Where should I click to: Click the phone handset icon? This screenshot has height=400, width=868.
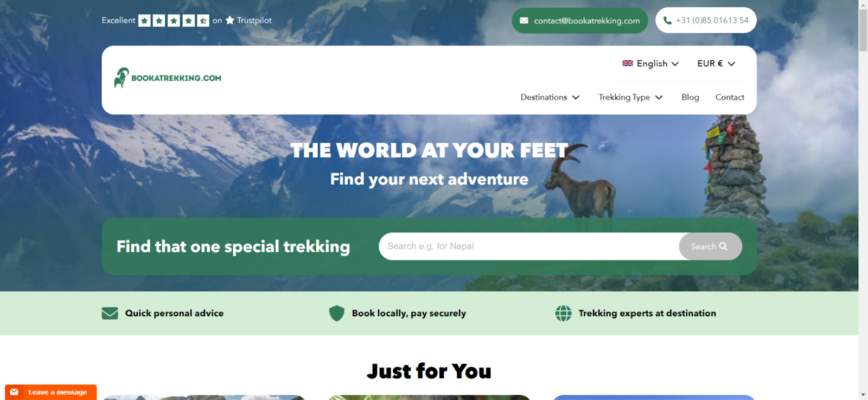click(667, 21)
